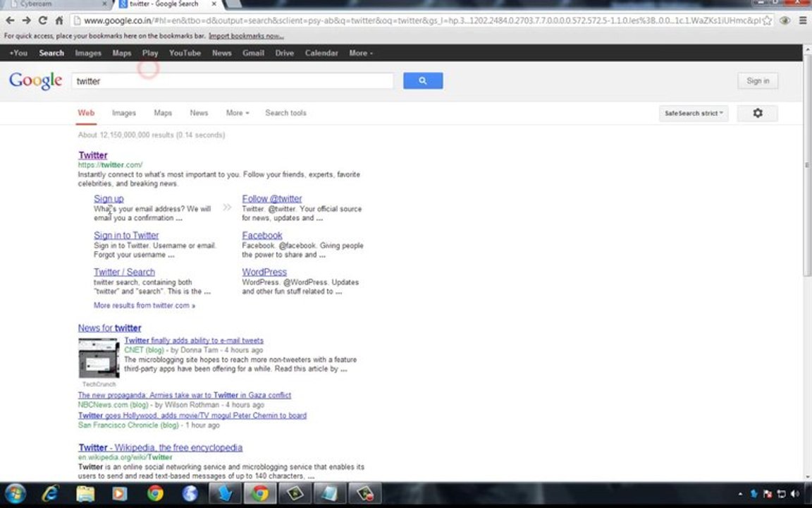Click the blue bird app in taskbar
This screenshot has width=812, height=508.
[x=226, y=493]
